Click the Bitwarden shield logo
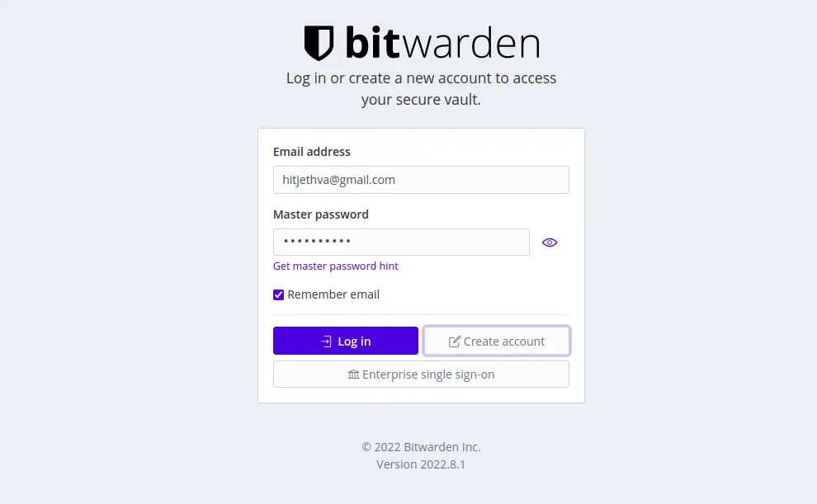This screenshot has width=817, height=504. pos(319,43)
